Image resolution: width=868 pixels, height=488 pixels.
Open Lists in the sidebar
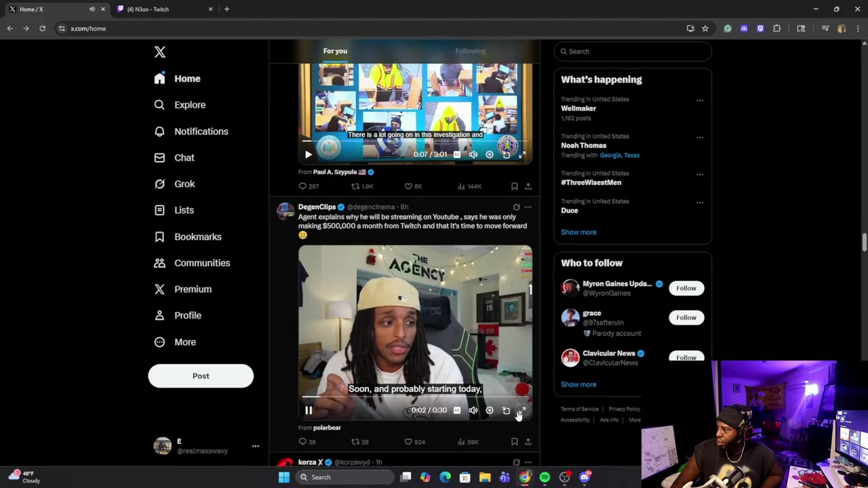pyautogui.click(x=174, y=210)
